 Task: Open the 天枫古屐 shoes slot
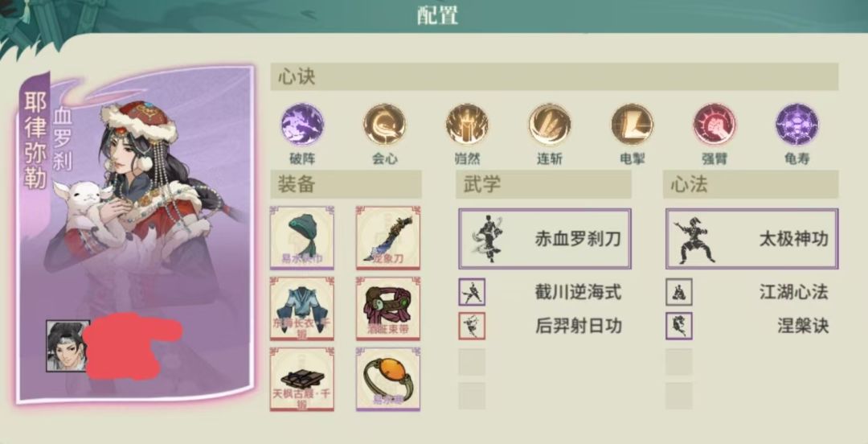click(301, 379)
